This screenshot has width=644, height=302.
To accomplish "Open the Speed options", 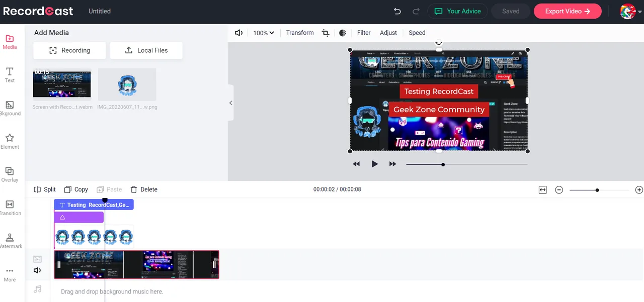I will [x=417, y=33].
